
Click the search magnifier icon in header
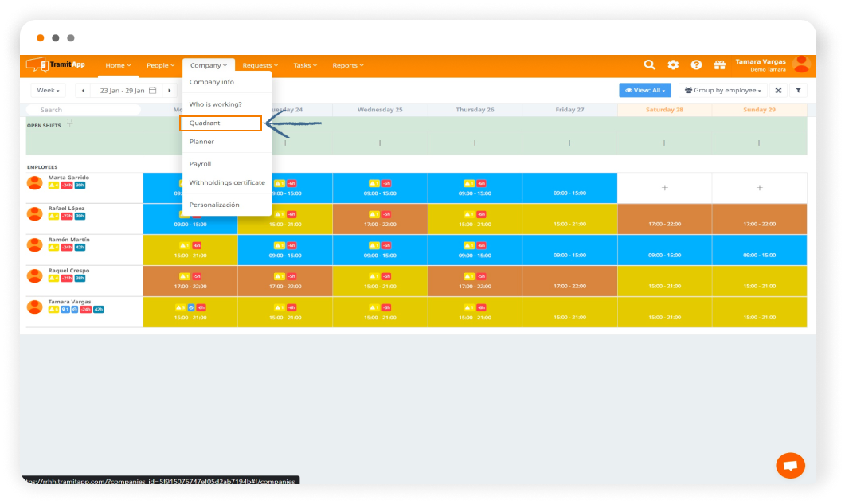click(x=650, y=65)
